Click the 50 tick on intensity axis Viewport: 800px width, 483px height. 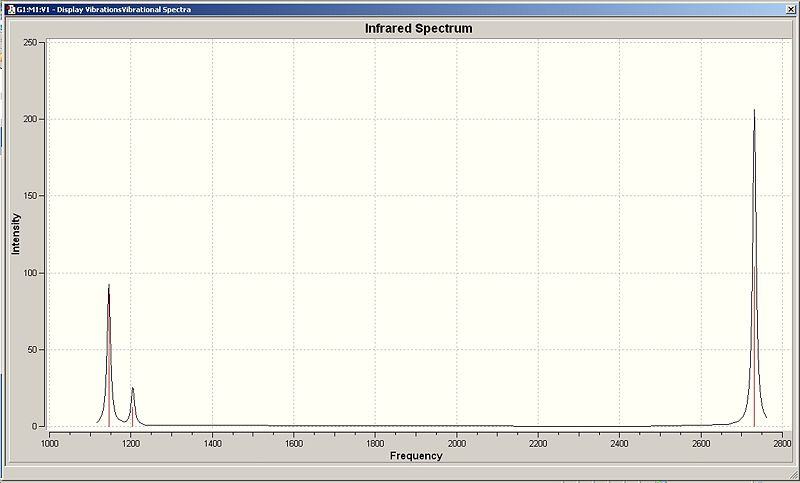click(33, 350)
